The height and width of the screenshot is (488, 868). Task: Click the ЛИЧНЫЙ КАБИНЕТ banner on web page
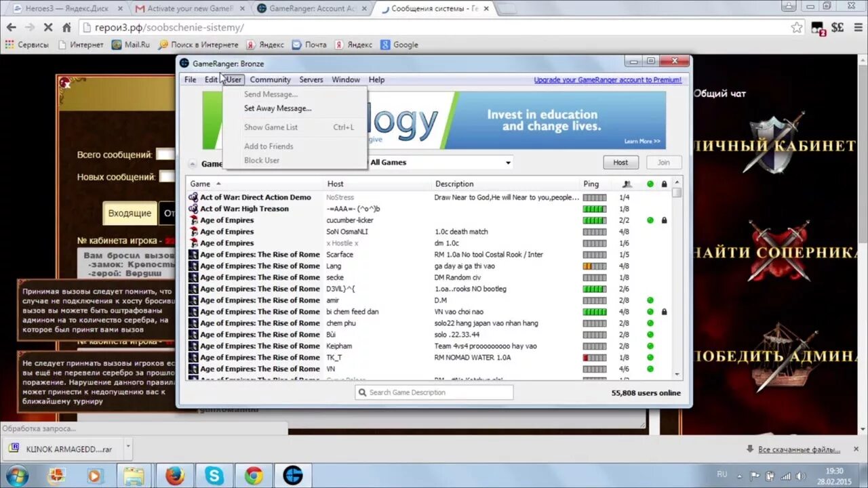coord(774,146)
